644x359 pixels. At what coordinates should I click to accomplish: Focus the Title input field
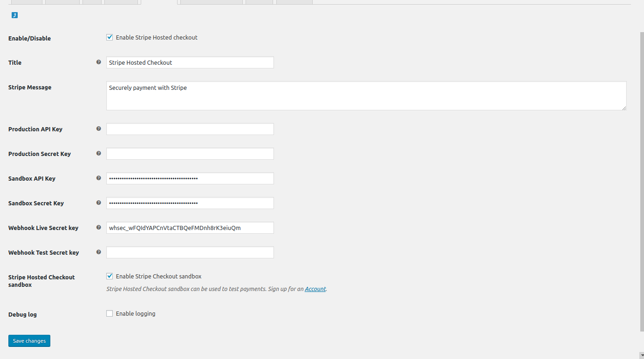(x=190, y=62)
